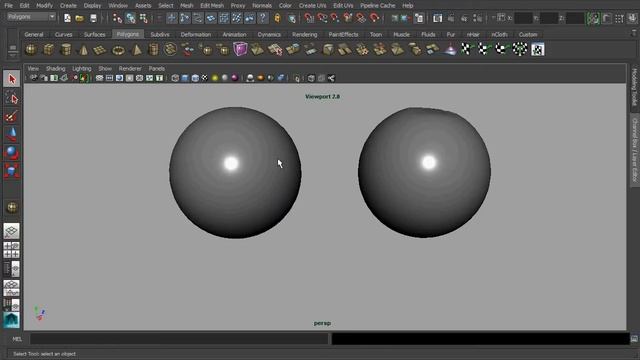Click the New Scene icon
640x360 pixels.
pyautogui.click(x=67, y=18)
